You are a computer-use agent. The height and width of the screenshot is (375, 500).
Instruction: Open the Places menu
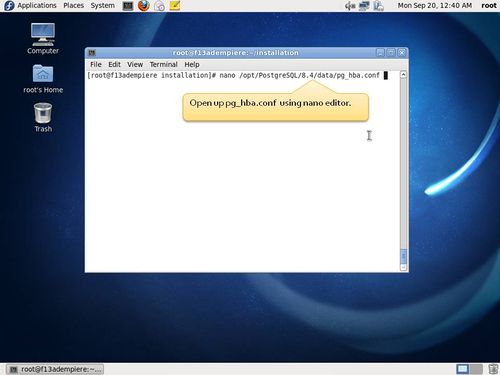point(73,5)
